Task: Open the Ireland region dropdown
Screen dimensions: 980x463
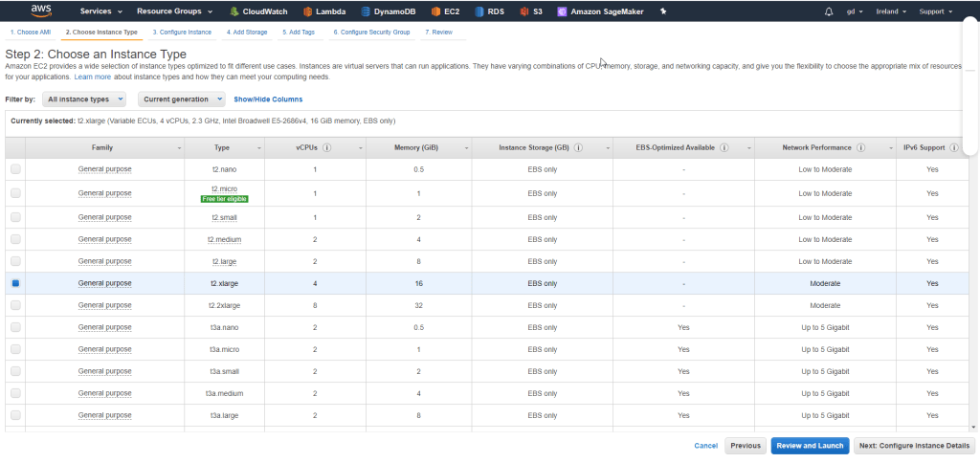Action: (x=892, y=11)
